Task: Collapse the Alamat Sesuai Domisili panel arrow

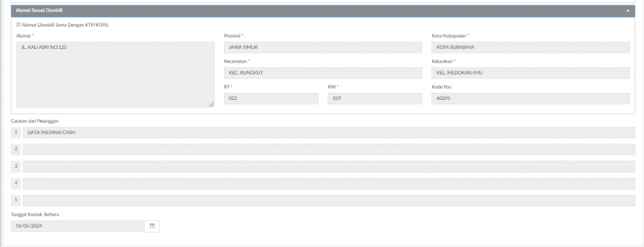Action: pyautogui.click(x=628, y=11)
